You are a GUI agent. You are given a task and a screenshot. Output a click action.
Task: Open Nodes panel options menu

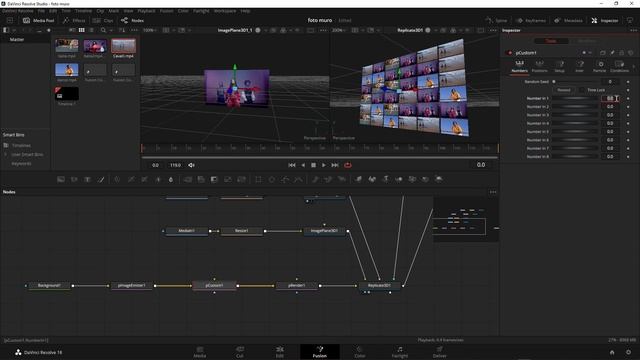pos(493,192)
